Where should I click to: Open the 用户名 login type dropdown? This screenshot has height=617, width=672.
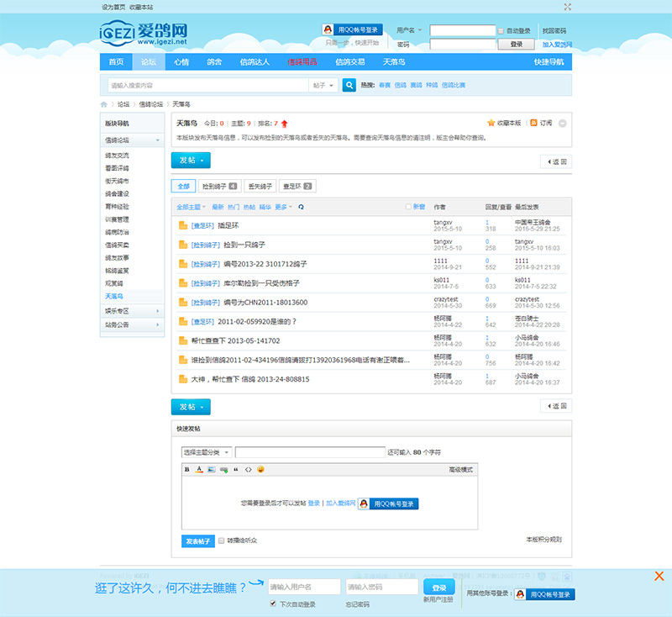pos(409,30)
